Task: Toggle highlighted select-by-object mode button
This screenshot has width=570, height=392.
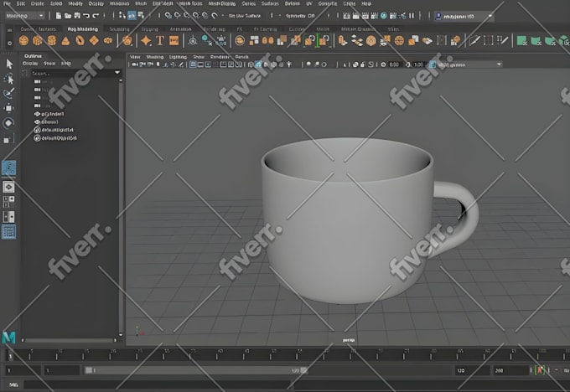Action: (132, 16)
